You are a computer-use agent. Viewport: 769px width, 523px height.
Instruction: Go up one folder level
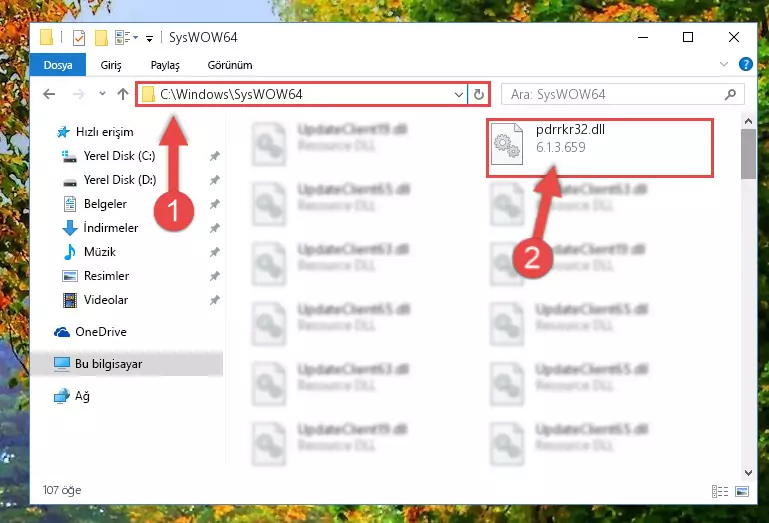point(123,94)
